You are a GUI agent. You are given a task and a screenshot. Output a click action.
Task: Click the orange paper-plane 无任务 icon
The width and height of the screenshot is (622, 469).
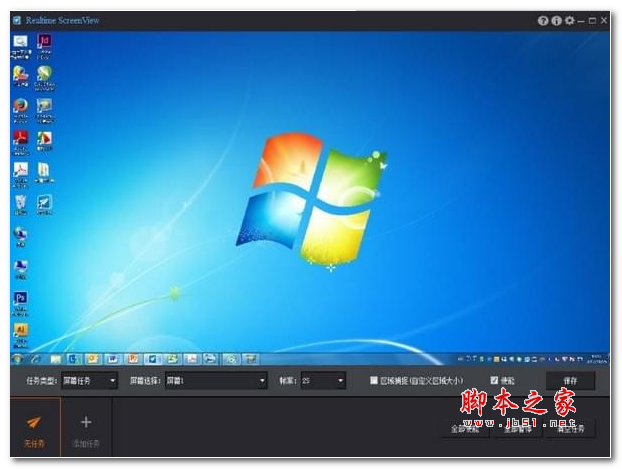(x=34, y=422)
